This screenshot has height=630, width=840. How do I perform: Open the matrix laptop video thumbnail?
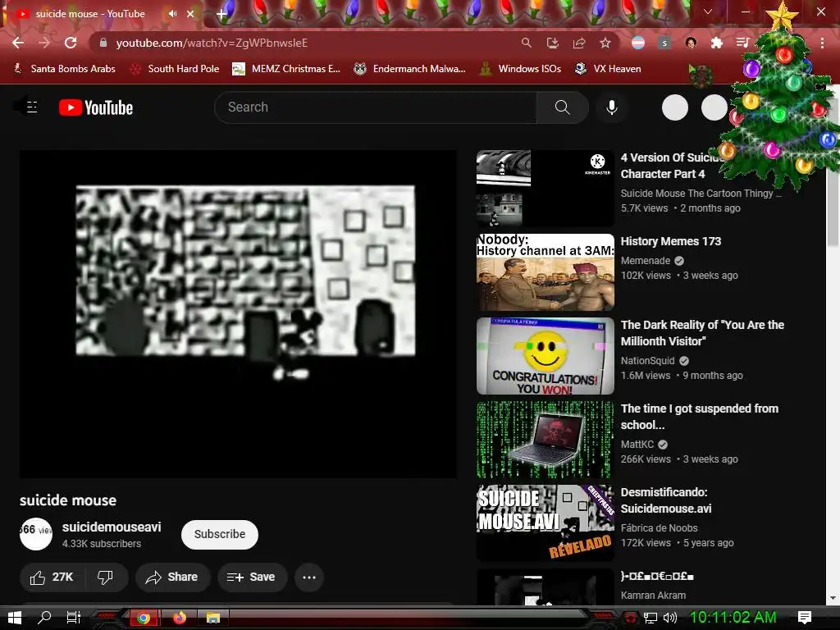[546, 440]
